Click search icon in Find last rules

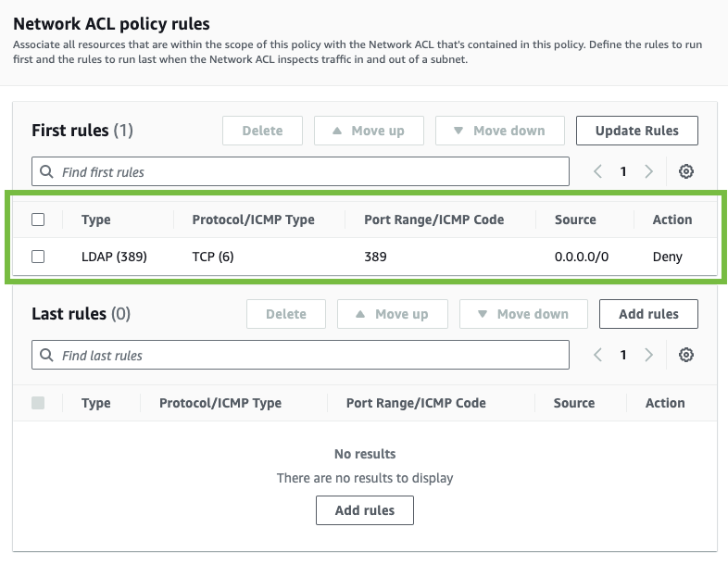[x=46, y=355]
